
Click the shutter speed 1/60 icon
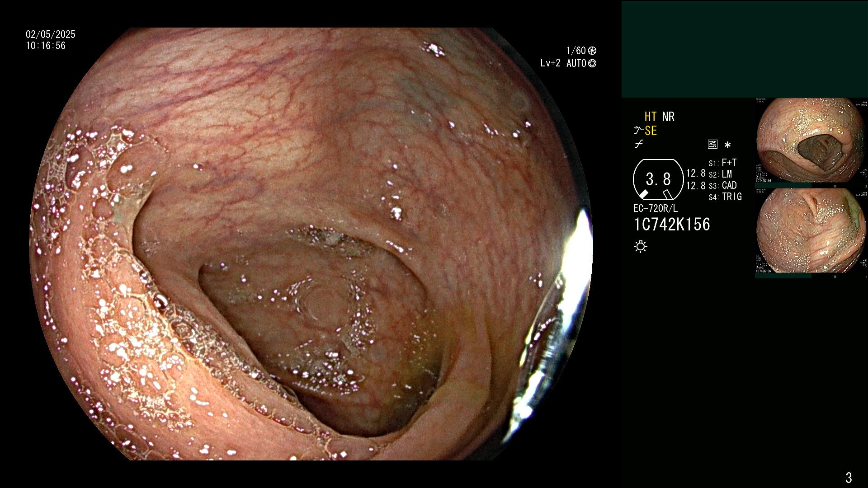point(592,51)
